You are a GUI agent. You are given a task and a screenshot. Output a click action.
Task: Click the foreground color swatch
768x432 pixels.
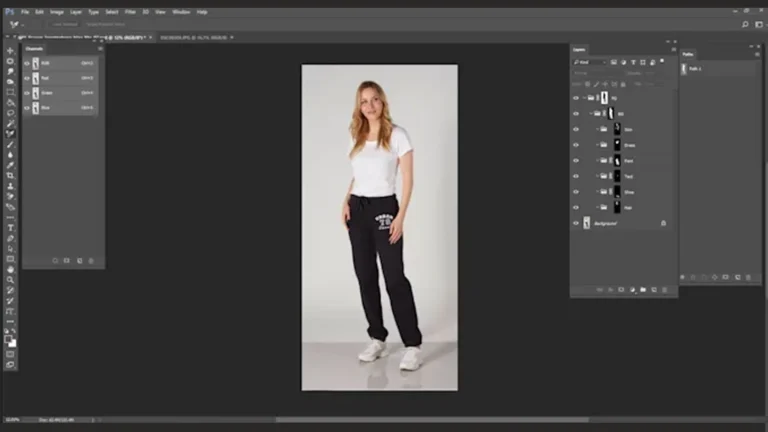[9, 338]
